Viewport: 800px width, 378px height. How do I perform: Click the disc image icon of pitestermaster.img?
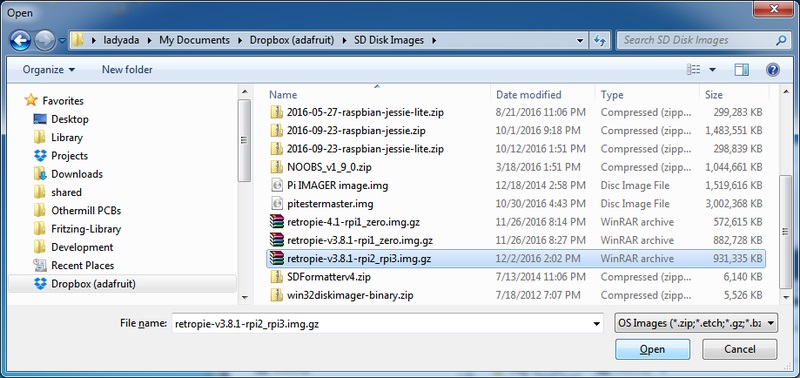point(276,204)
